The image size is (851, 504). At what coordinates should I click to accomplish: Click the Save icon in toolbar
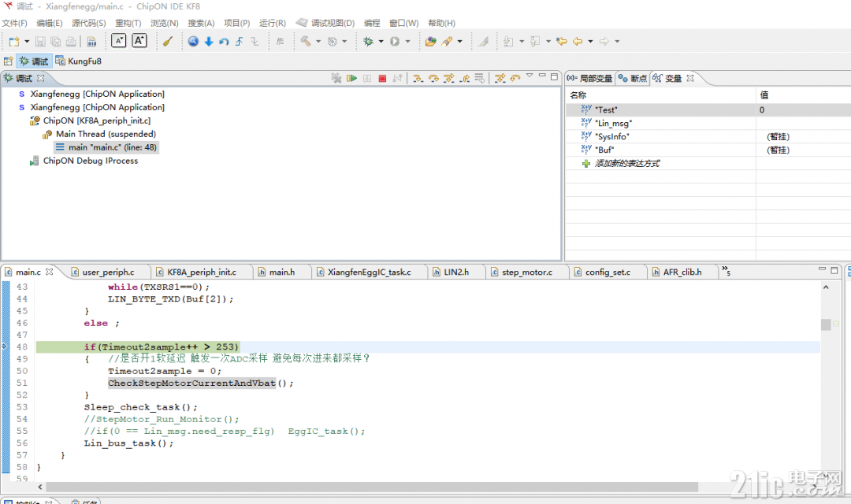tap(40, 41)
